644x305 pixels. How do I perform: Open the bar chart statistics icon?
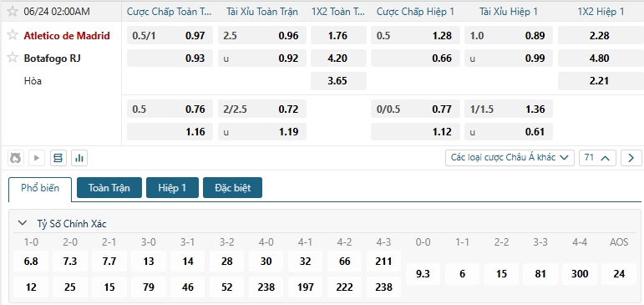pos(79,158)
